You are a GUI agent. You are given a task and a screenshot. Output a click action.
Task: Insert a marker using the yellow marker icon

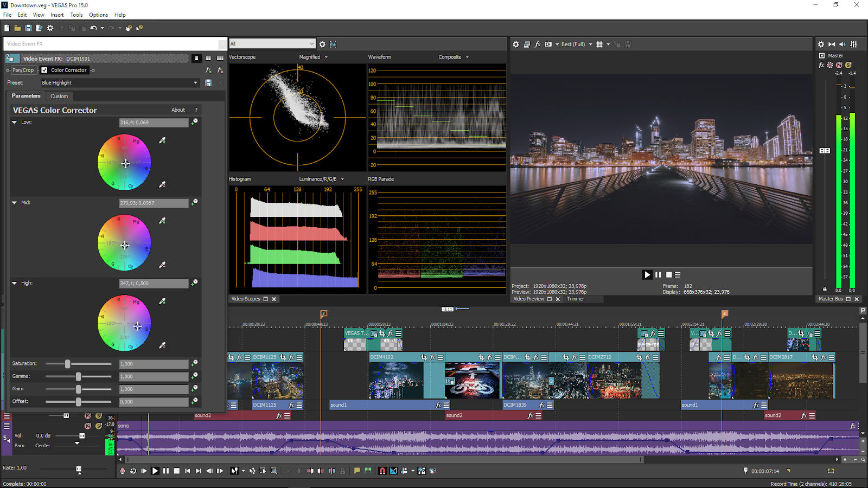click(356, 471)
